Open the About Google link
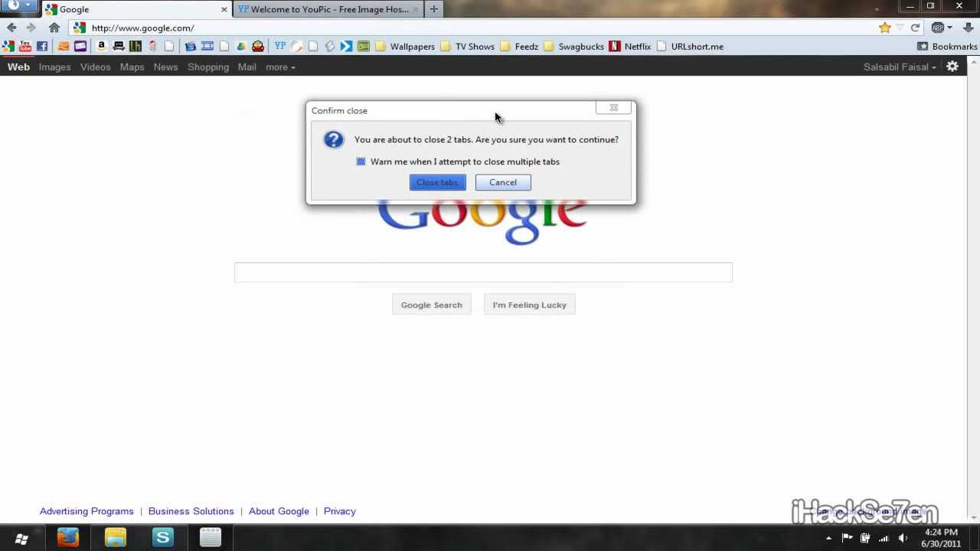Image resolution: width=980 pixels, height=551 pixels. 279,511
